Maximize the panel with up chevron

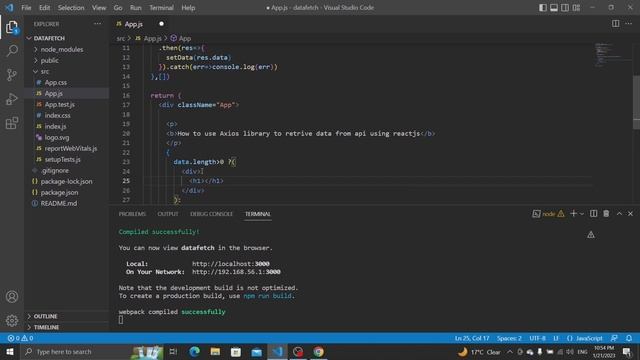(619, 213)
